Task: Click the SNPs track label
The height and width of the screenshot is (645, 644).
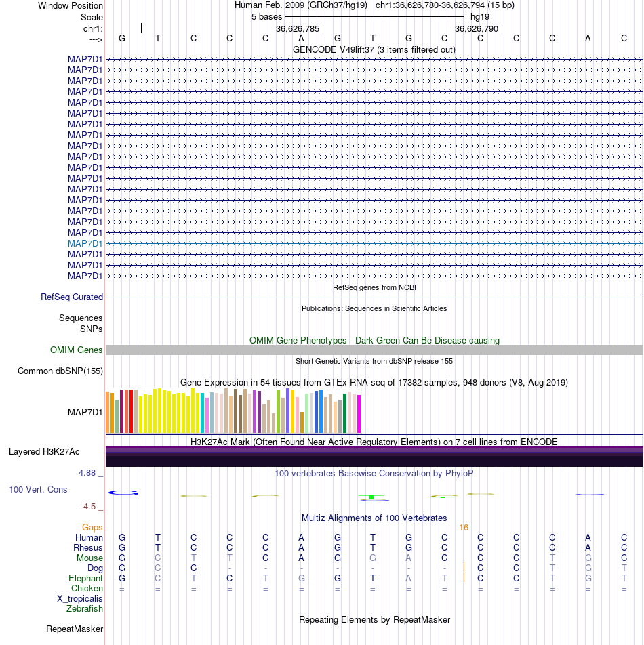Action: 91,329
